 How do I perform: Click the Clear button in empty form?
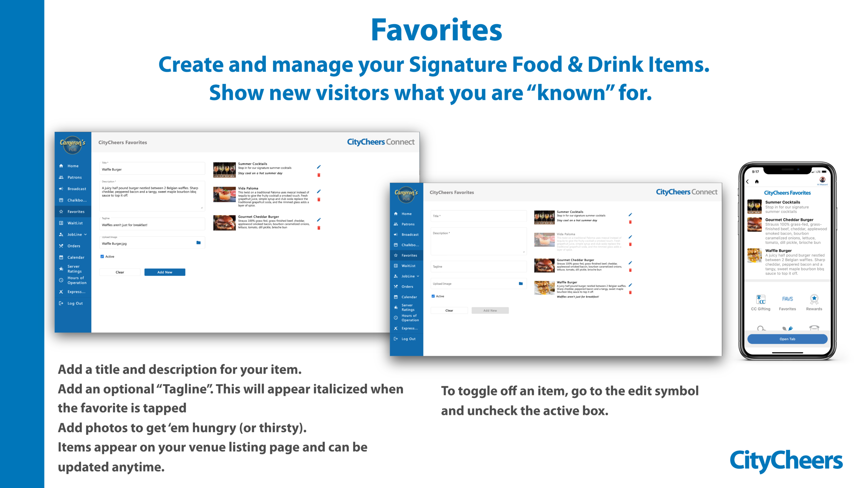(449, 310)
